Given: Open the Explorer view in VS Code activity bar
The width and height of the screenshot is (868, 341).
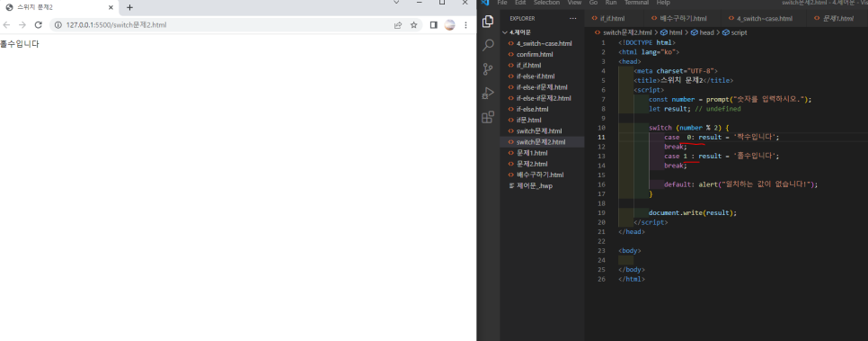Looking at the screenshot, I should (488, 22).
